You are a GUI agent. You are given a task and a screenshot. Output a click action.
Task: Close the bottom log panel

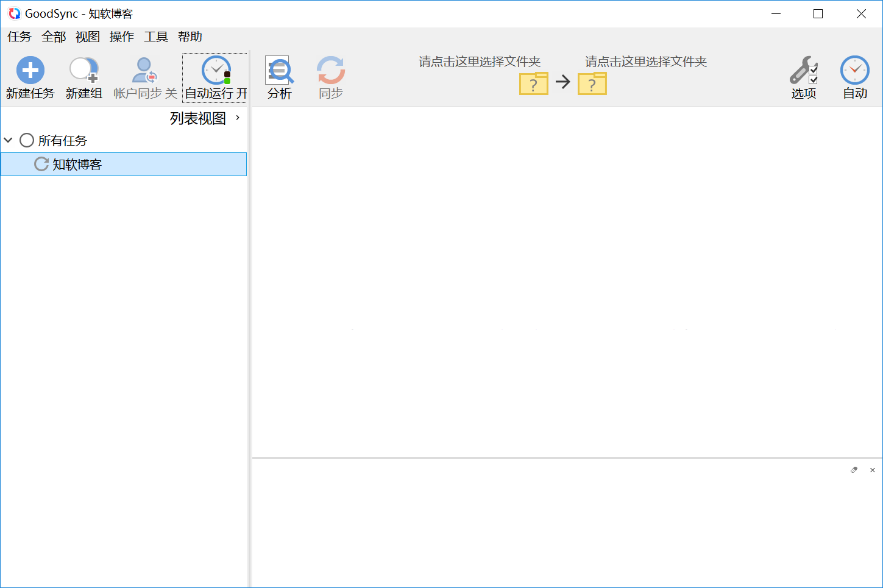(x=873, y=470)
